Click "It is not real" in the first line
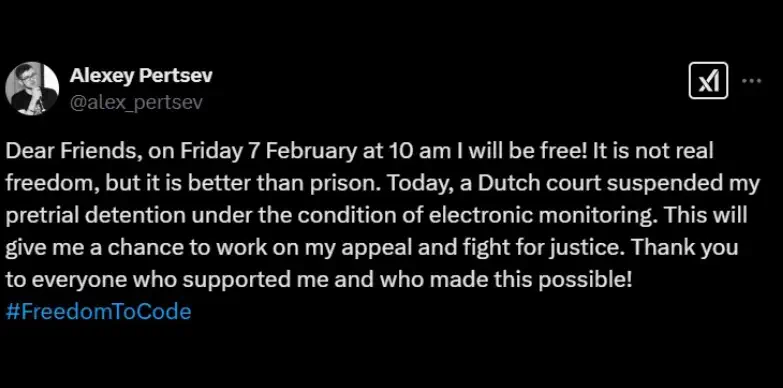 coord(651,152)
